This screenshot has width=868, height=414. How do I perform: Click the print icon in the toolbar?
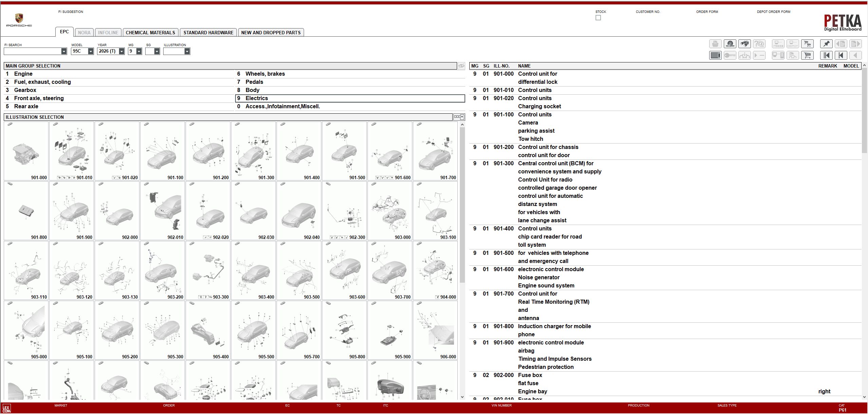click(715, 44)
